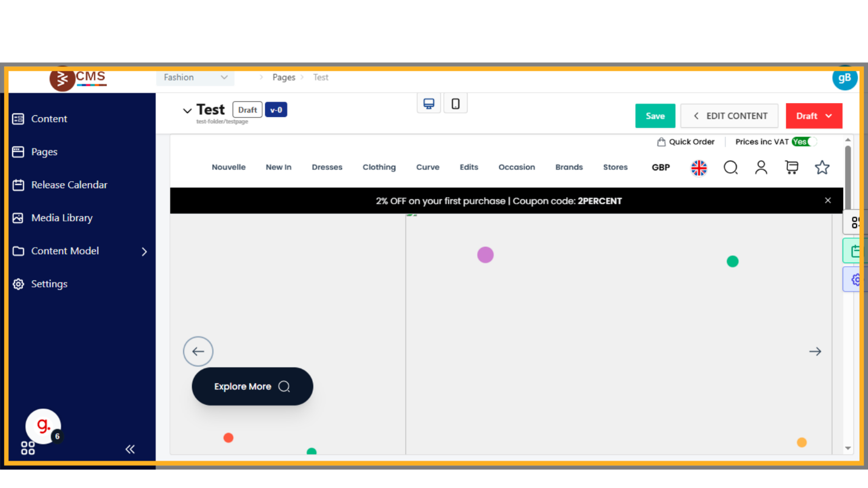Go to previous slide with left arrow
Image resolution: width=868 pixels, height=488 pixels.
(198, 352)
